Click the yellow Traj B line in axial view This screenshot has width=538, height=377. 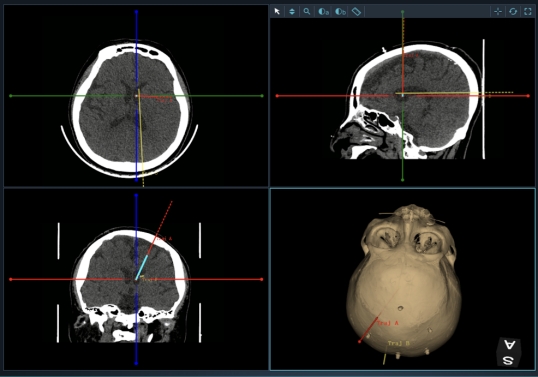141,137
